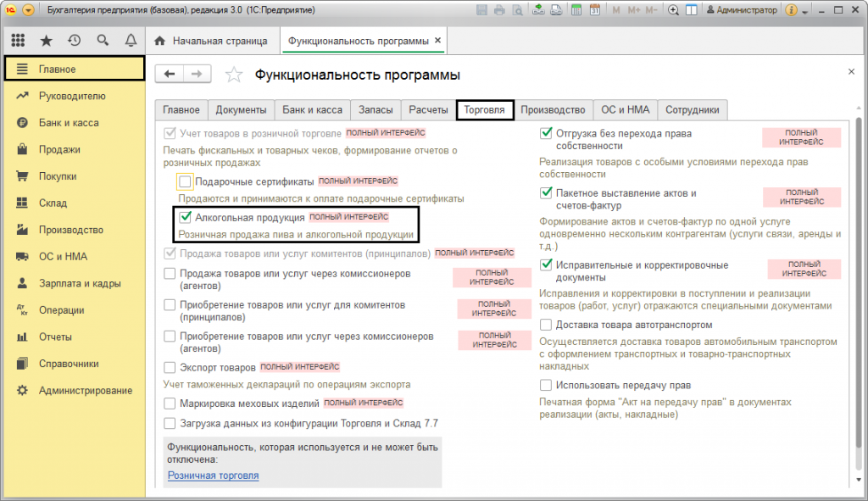Tick the Экспорт товаров checkbox
868x501 pixels.
coord(170,368)
